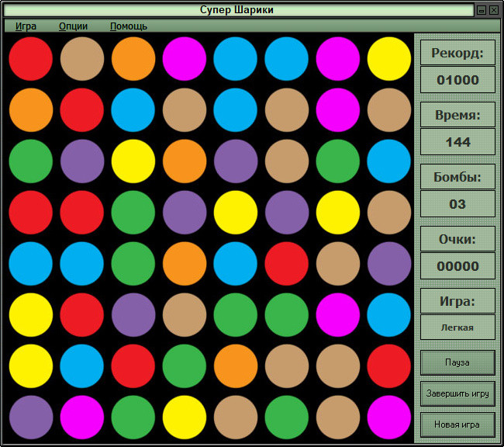Pop the purple ball in the fifth row
The height and width of the screenshot is (447, 504).
(389, 264)
